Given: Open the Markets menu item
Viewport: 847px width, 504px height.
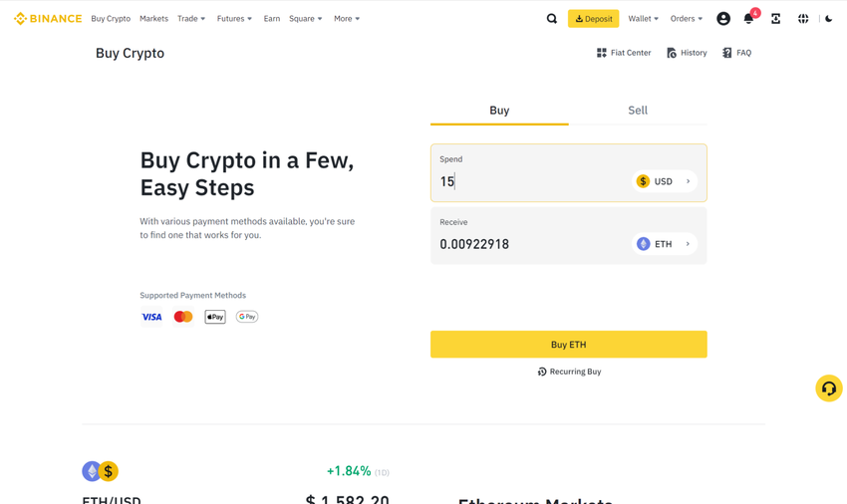Looking at the screenshot, I should [153, 19].
